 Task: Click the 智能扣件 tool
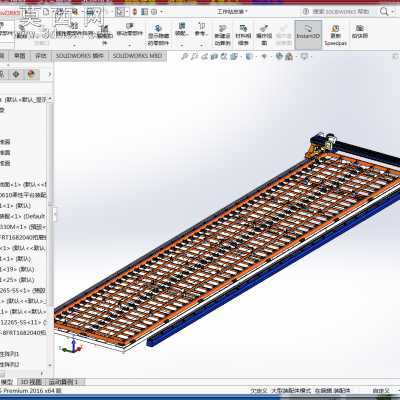click(105, 36)
